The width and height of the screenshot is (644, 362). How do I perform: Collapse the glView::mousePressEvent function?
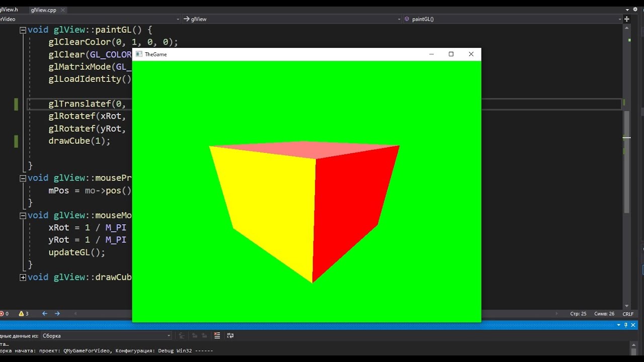(x=23, y=178)
